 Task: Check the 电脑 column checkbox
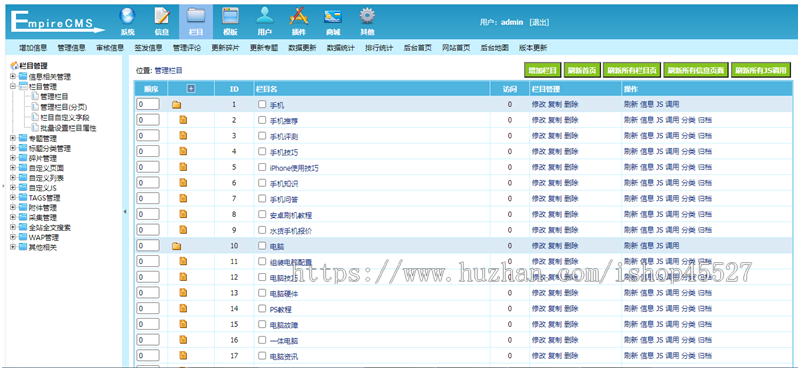(262, 245)
